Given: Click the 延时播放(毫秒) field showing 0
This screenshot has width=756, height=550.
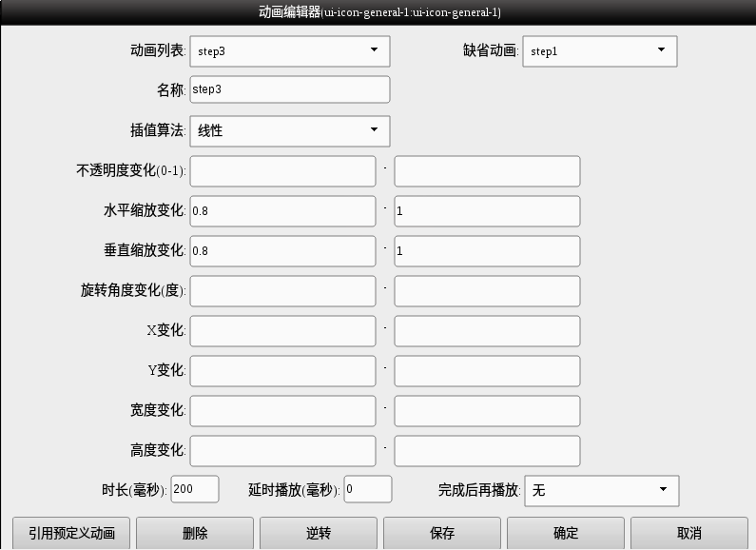Looking at the screenshot, I should click(x=368, y=489).
